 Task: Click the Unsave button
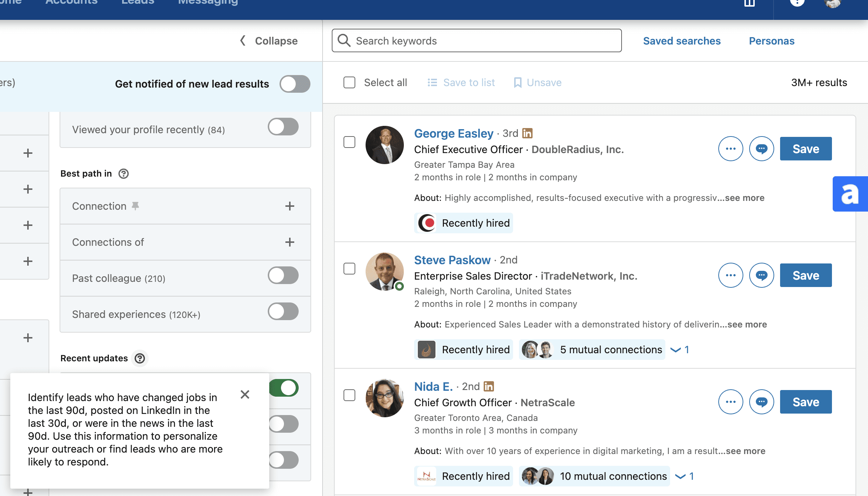point(538,82)
